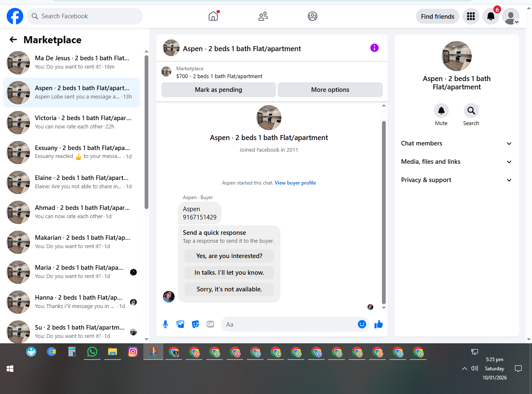Screen dimensions: 532x394
Task: Open the Hanna conversation
Action: [71, 302]
